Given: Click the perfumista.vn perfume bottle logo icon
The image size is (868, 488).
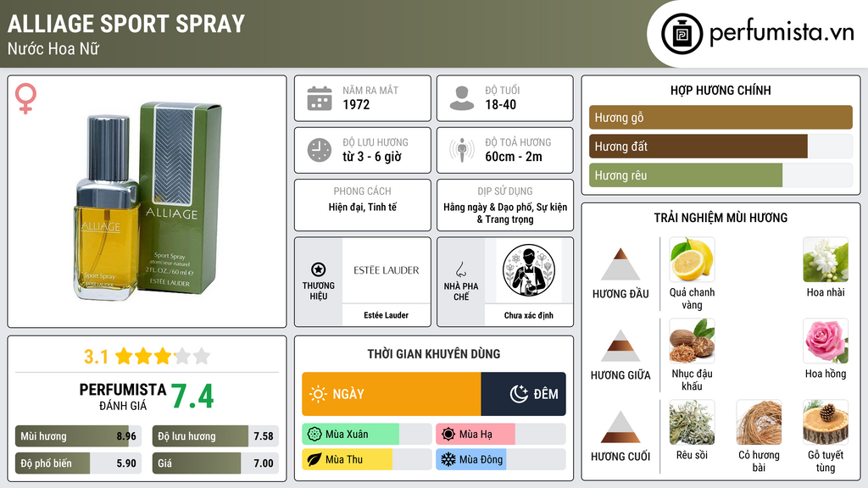Looking at the screenshot, I should (682, 34).
